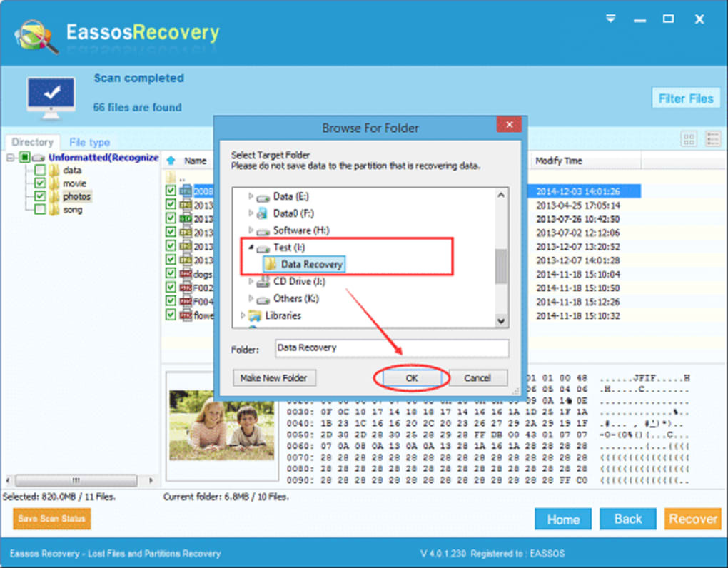The height and width of the screenshot is (568, 728).
Task: Open the Directory tab
Action: click(x=33, y=142)
